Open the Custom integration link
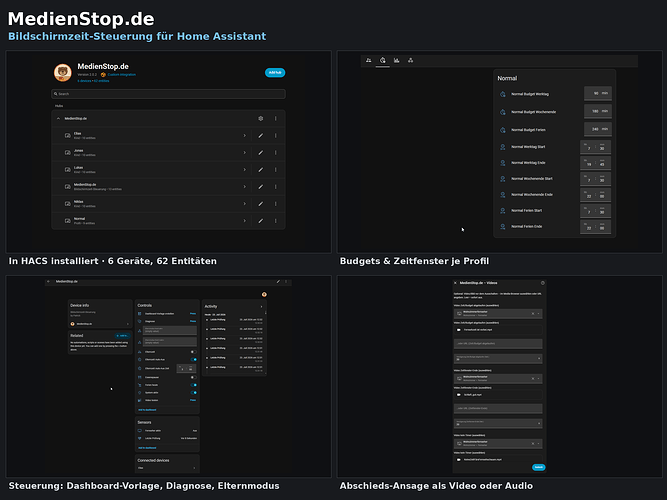Viewport: 667px width, 500px height. (122, 74)
